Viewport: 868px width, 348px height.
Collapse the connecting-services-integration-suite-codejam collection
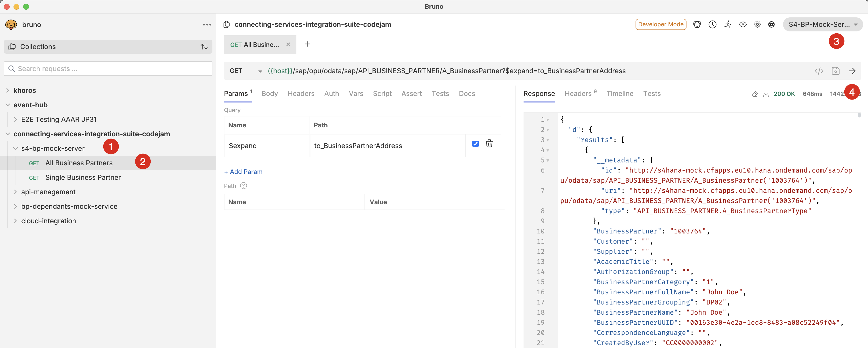tap(8, 134)
